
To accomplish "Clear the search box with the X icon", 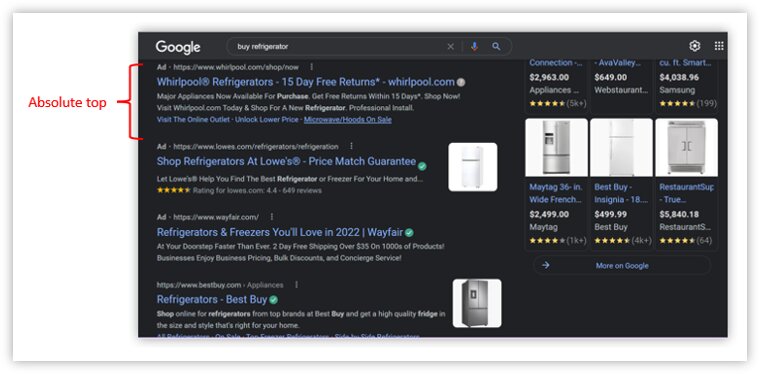I will click(x=450, y=47).
